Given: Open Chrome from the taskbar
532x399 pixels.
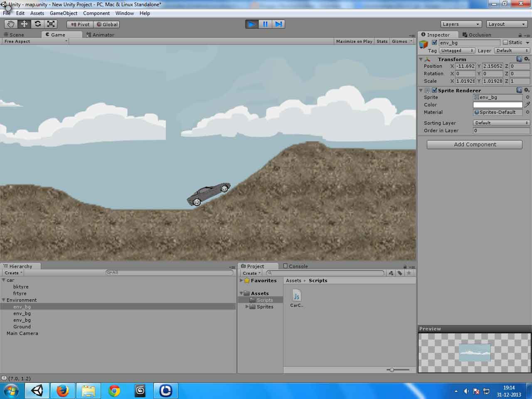Looking at the screenshot, I should click(x=114, y=391).
